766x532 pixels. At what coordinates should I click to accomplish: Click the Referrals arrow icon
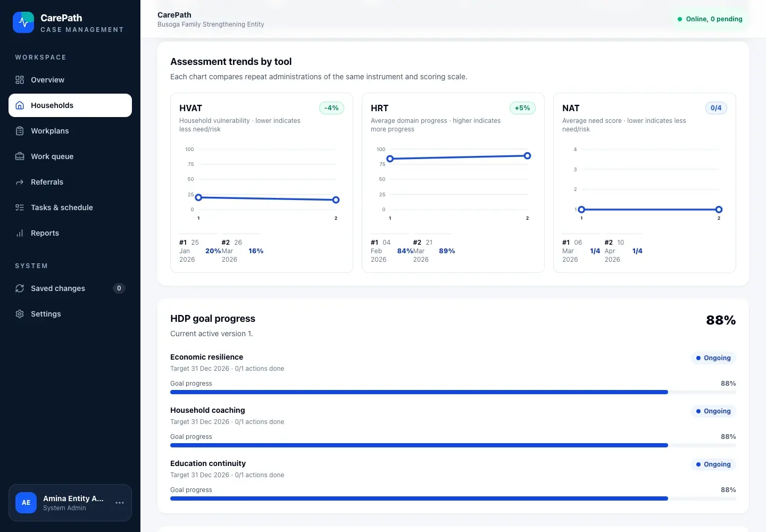click(20, 182)
